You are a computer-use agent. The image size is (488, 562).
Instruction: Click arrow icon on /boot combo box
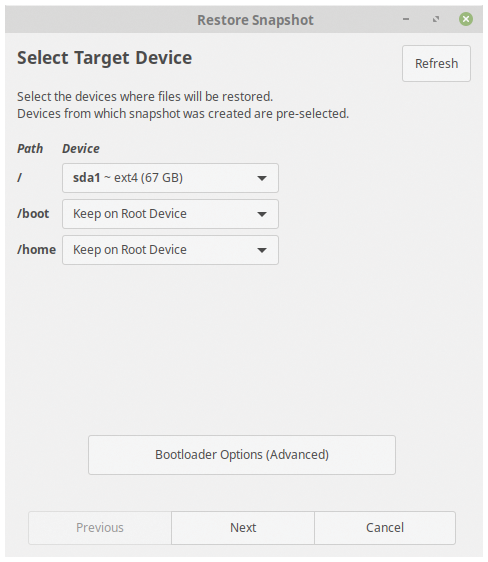pyautogui.click(x=262, y=214)
